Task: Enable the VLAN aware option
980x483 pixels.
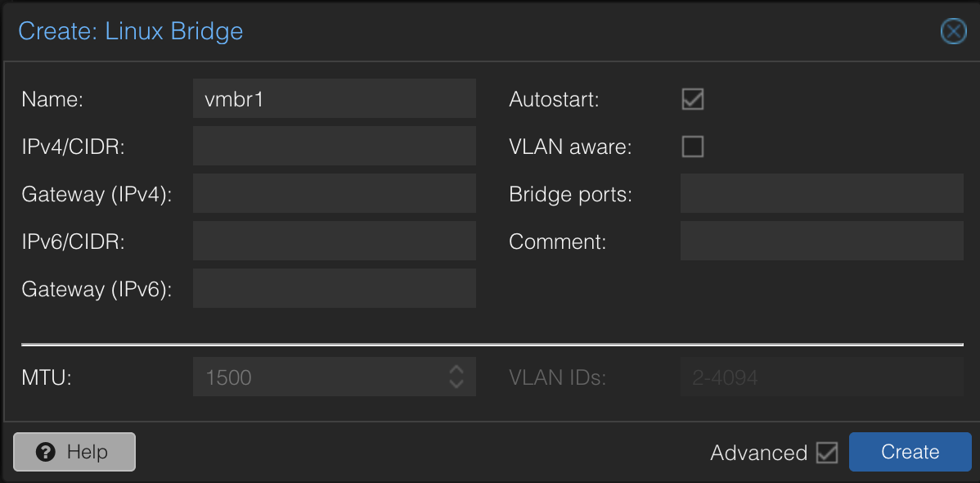Action: pyautogui.click(x=692, y=147)
